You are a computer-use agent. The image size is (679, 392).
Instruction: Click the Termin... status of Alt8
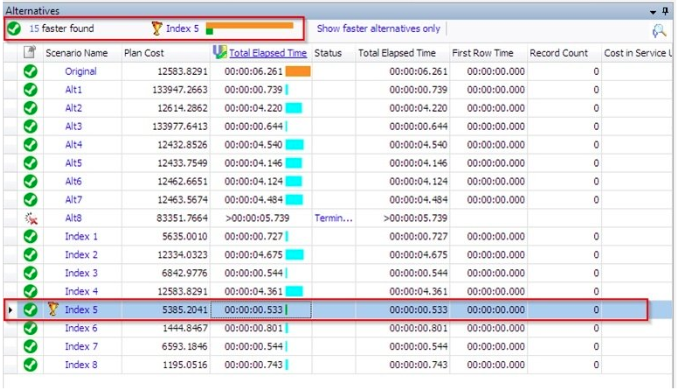[x=333, y=218]
